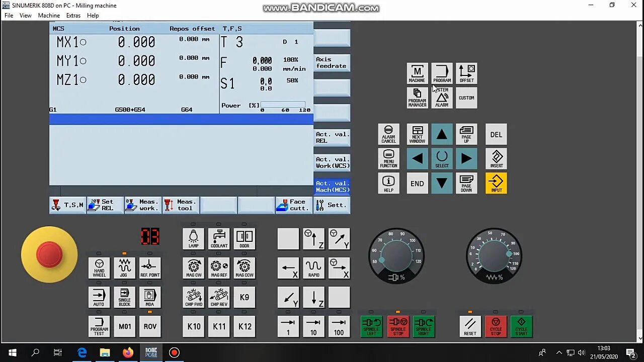Open the Help key
The image size is (644, 362).
pyautogui.click(x=388, y=184)
